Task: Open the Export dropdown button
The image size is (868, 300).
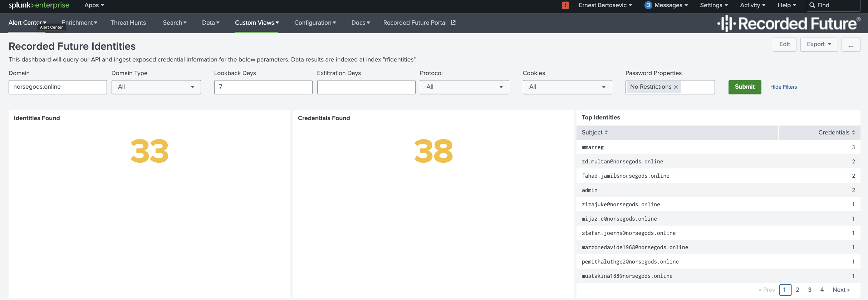Action: (819, 45)
